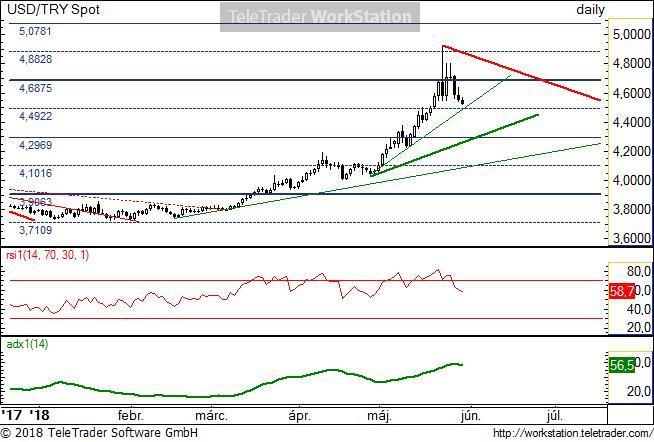Screen dimensions: 654x442
Task: Open the workstation.teletrader.com link
Action: coord(573,433)
